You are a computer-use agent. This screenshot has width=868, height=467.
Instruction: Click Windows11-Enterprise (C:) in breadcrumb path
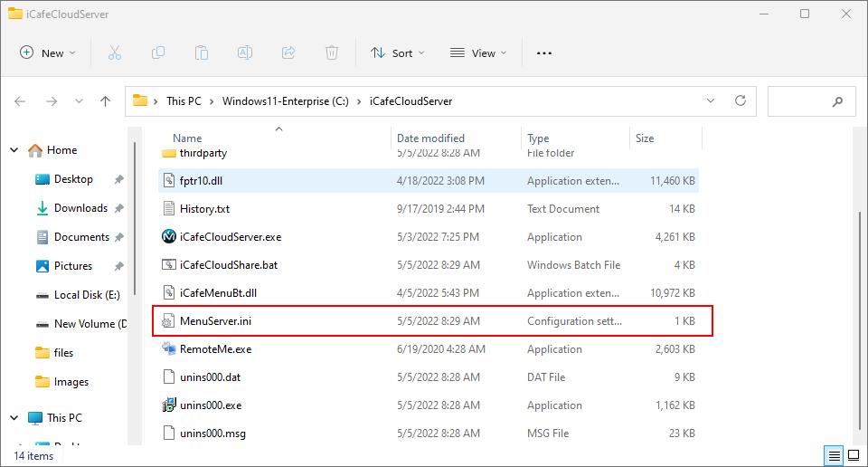point(286,101)
